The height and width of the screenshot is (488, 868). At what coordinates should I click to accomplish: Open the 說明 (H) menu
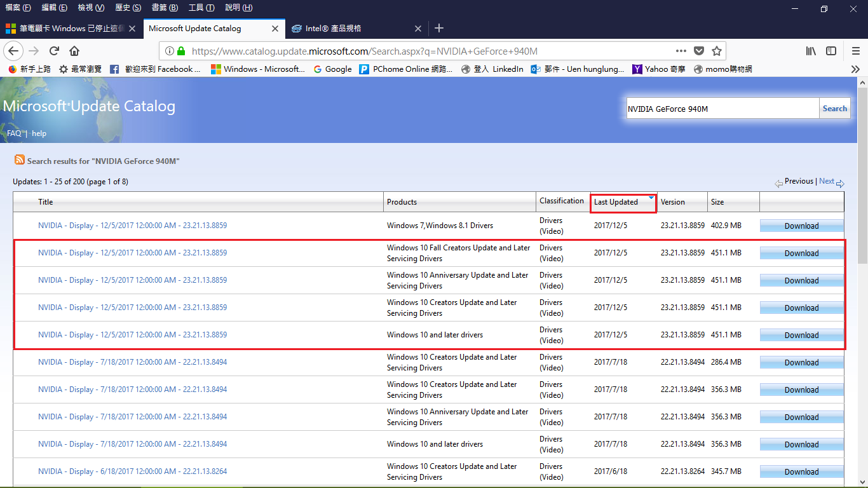click(x=238, y=8)
